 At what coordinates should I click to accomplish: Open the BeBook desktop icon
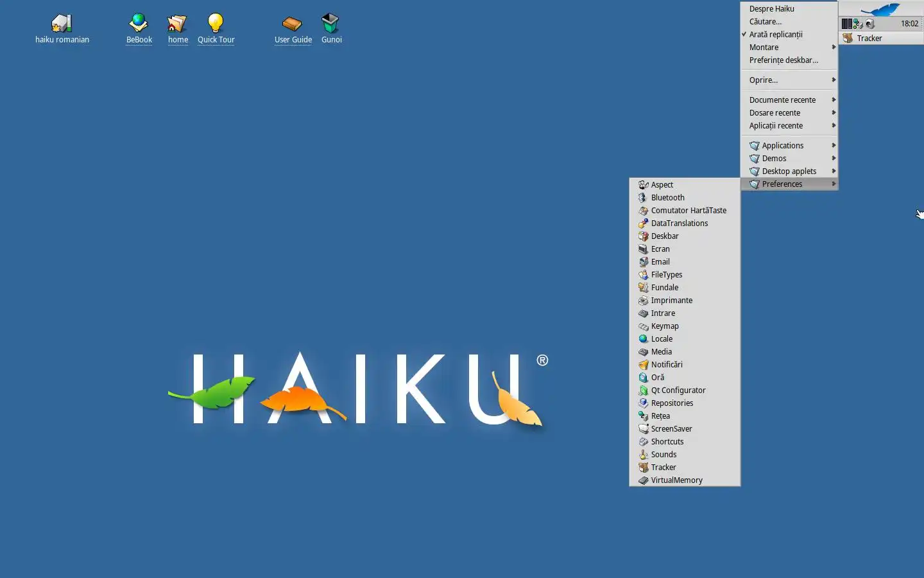pos(139,23)
